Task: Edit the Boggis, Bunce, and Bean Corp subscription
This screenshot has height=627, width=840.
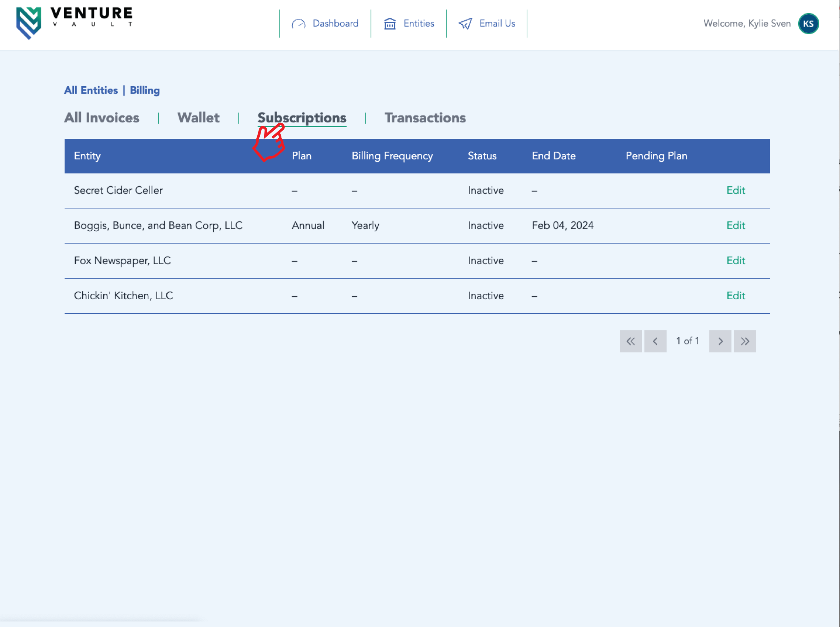Action: pos(735,225)
